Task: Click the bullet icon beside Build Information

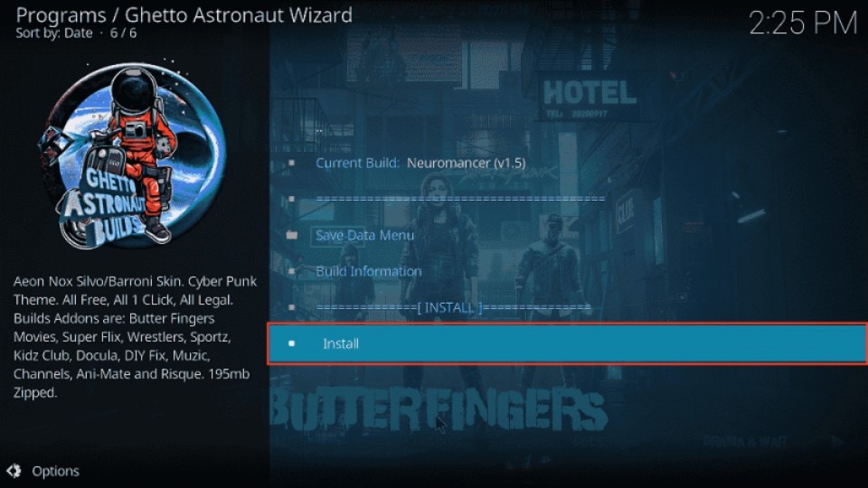Action: 292,271
